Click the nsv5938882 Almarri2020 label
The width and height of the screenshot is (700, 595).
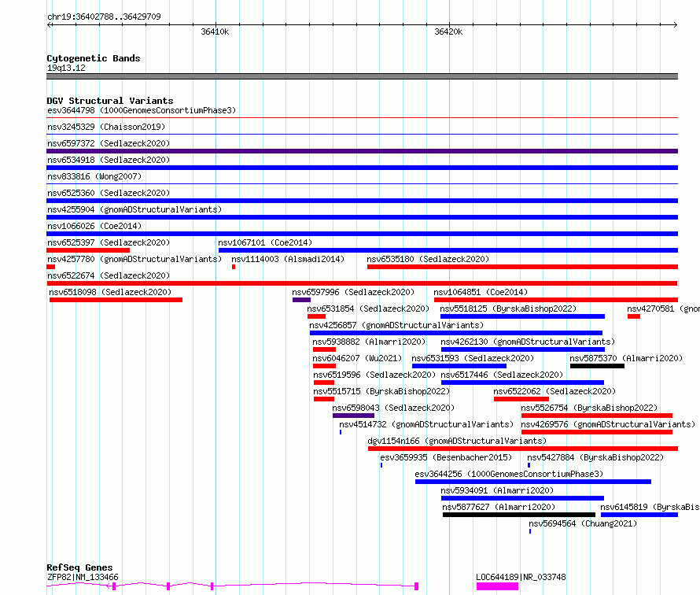tap(369, 342)
